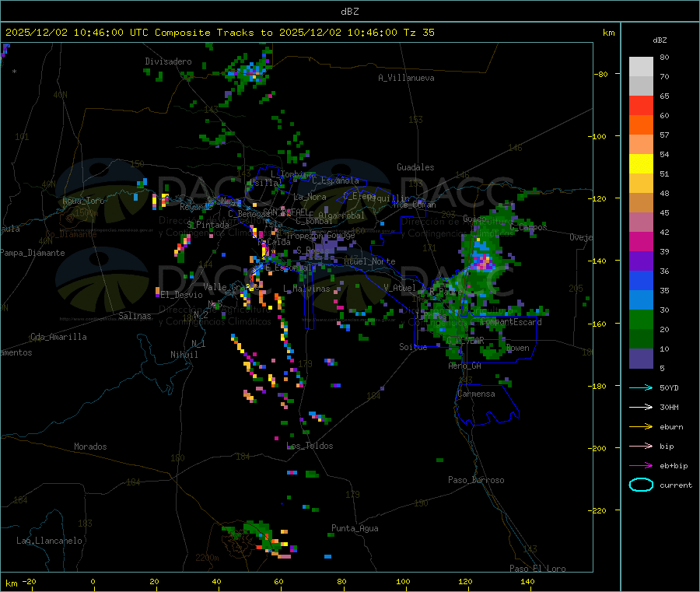Click the white 30HM arrow icon
Viewport: 700px width, 592px height.
(x=641, y=407)
